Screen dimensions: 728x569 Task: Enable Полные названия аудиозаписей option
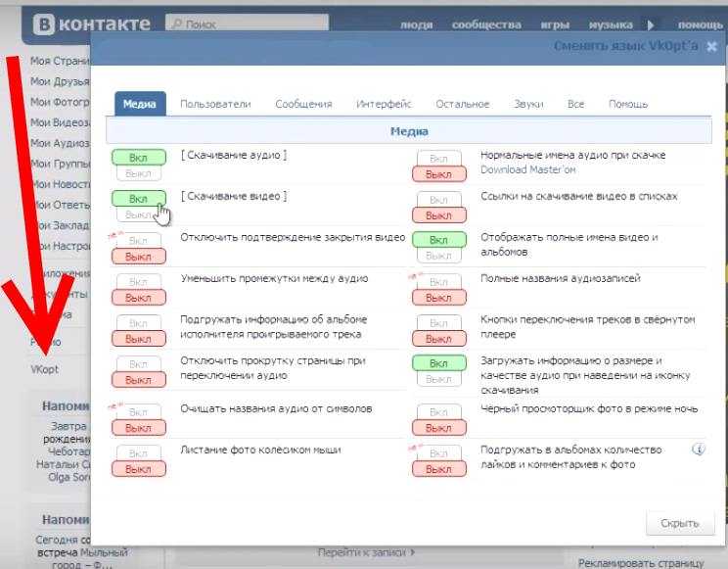point(438,282)
